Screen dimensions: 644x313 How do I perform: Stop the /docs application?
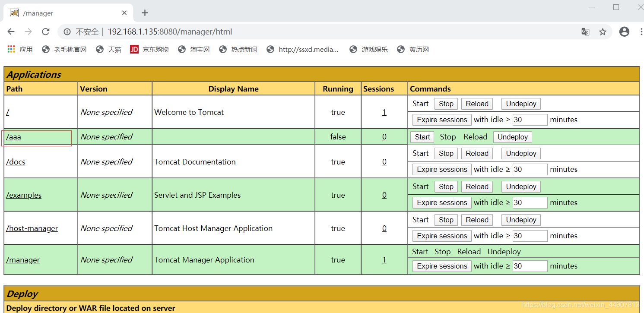tap(446, 153)
